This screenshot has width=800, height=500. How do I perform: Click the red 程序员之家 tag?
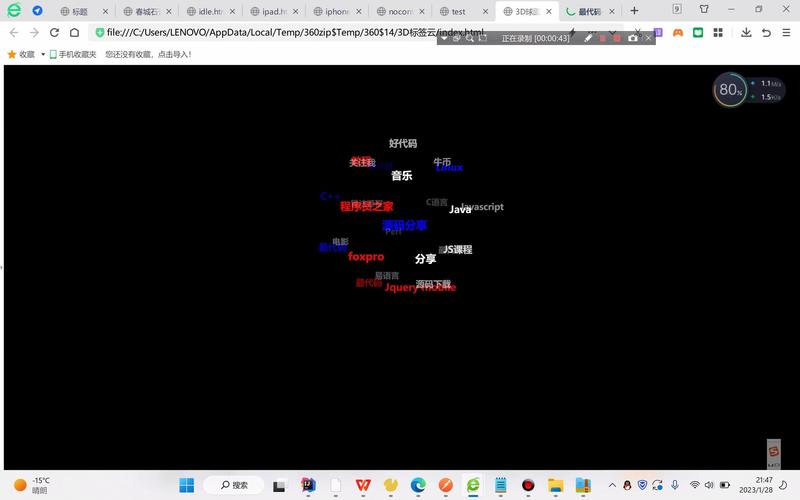click(x=367, y=207)
